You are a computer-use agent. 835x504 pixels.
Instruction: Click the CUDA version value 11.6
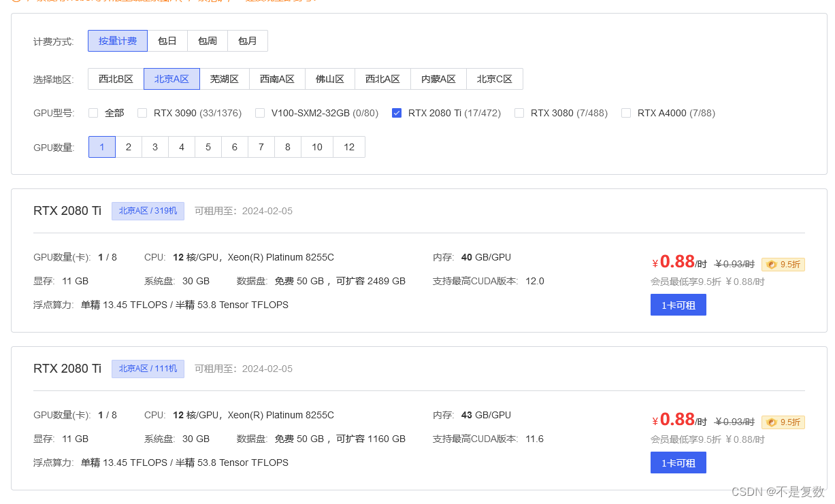click(535, 439)
